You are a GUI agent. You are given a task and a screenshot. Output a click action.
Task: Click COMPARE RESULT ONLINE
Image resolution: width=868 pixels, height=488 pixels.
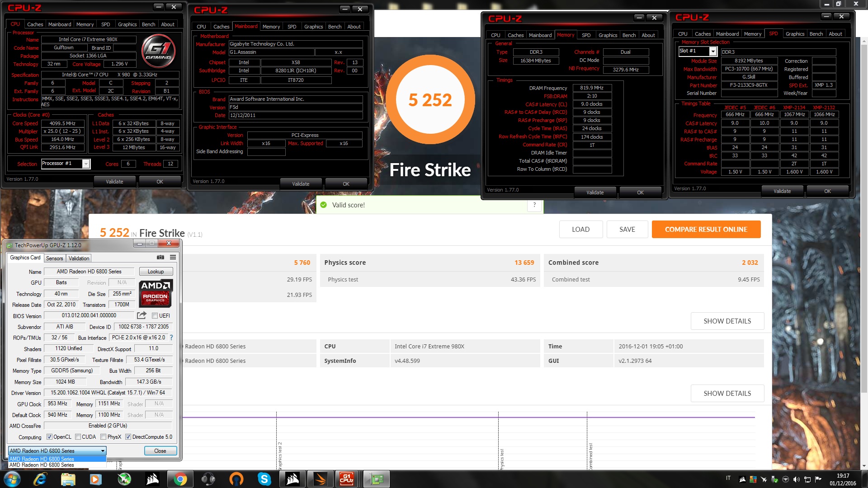pyautogui.click(x=706, y=230)
